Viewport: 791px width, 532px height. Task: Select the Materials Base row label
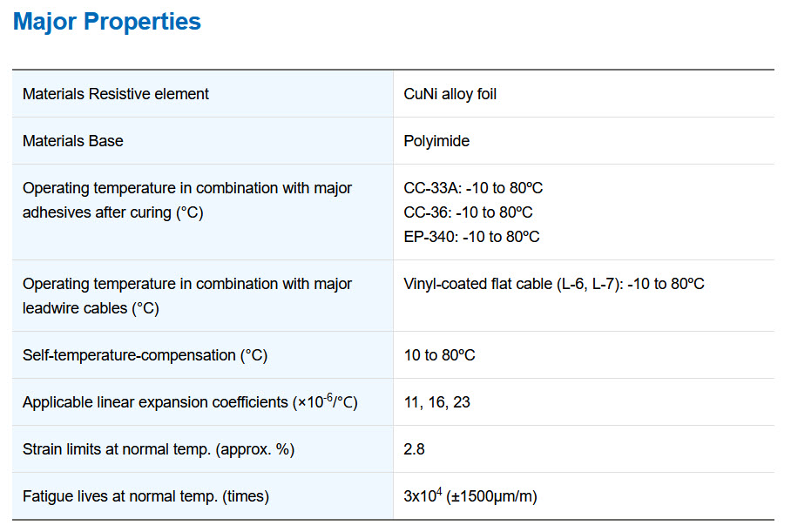(72, 141)
